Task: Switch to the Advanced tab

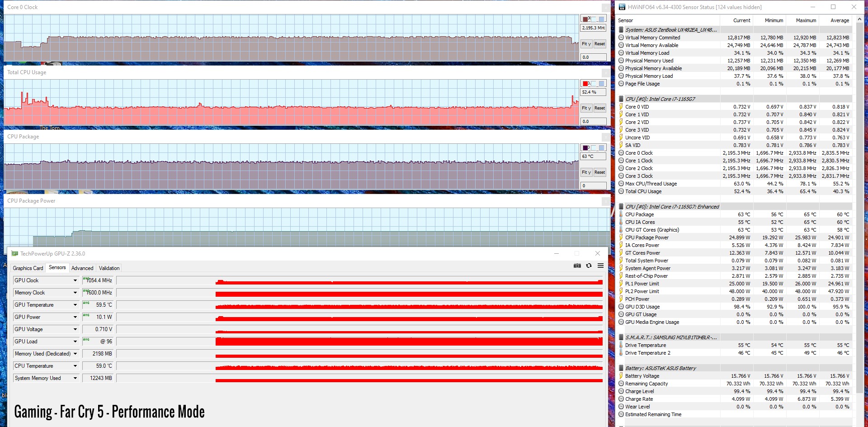Action: tap(82, 268)
